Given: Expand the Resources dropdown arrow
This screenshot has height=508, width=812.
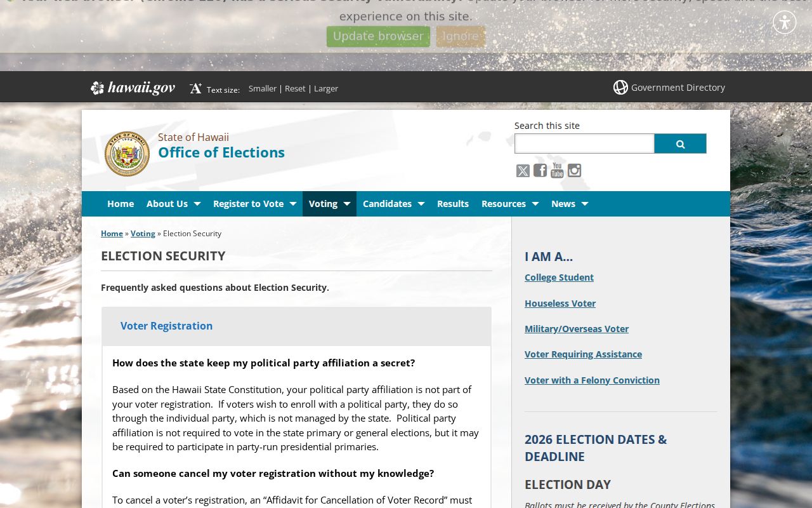Looking at the screenshot, I should tap(535, 204).
